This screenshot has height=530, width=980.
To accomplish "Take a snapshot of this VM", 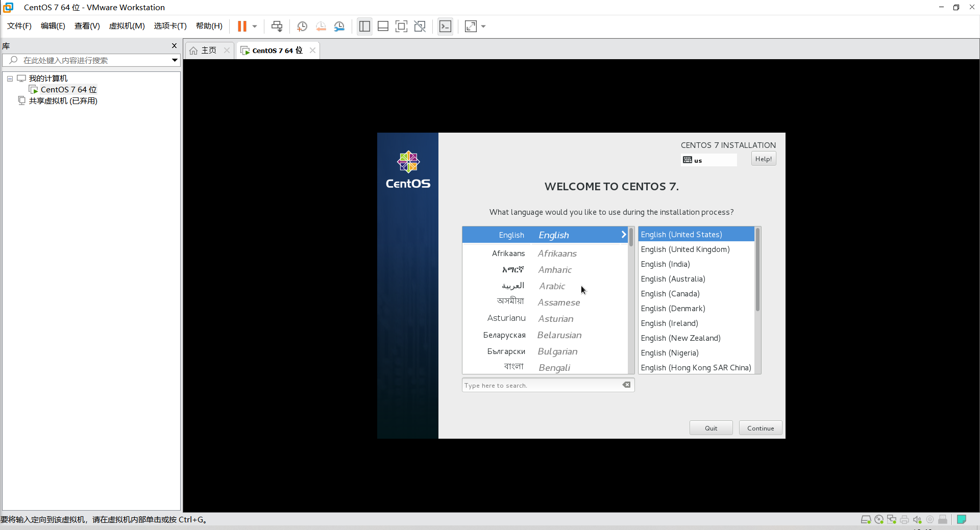I will 302,26.
